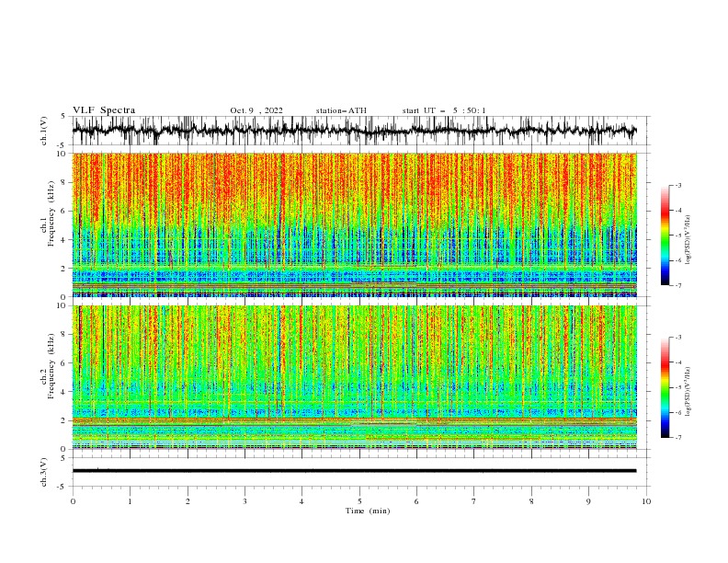Click the time axis tick label "2"
The image size is (728, 563).
(188, 501)
